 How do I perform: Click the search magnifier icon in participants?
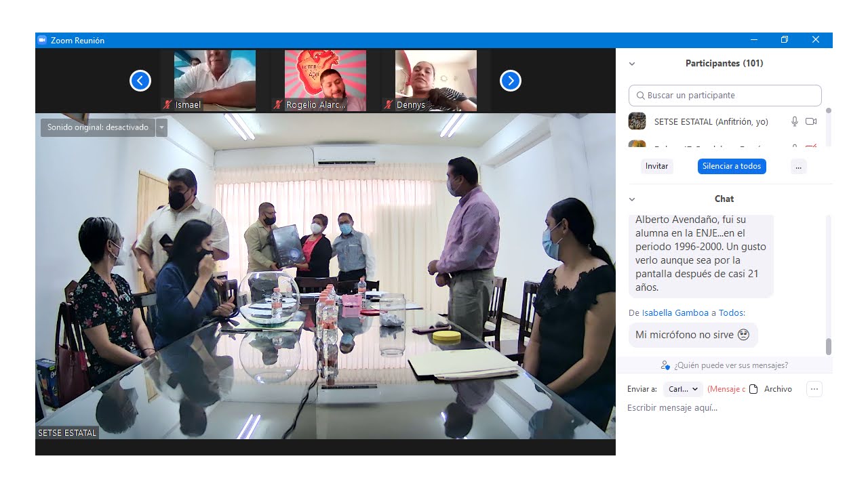click(x=641, y=96)
